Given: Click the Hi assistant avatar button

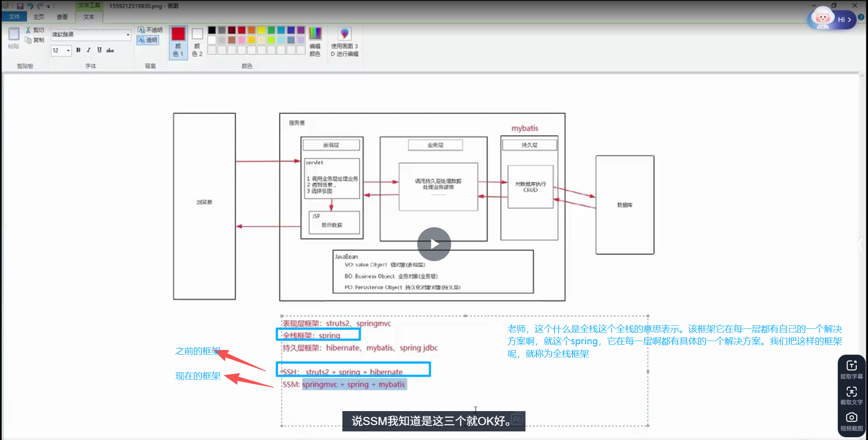Looking at the screenshot, I should 831,19.
